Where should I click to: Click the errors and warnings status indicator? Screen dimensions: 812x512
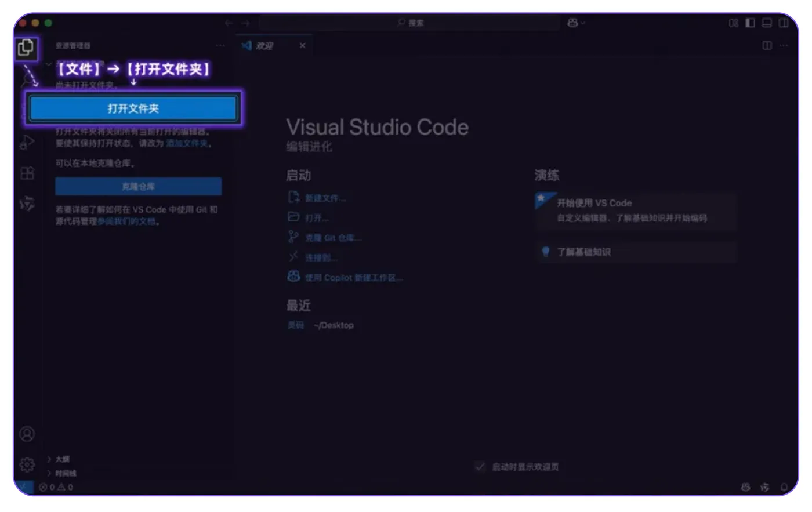[x=56, y=487]
